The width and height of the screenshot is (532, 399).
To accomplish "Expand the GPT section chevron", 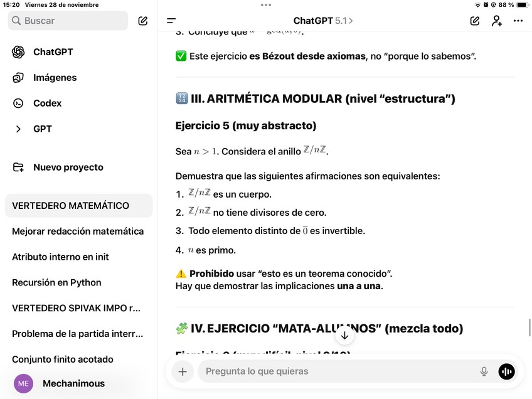I will click(x=18, y=129).
